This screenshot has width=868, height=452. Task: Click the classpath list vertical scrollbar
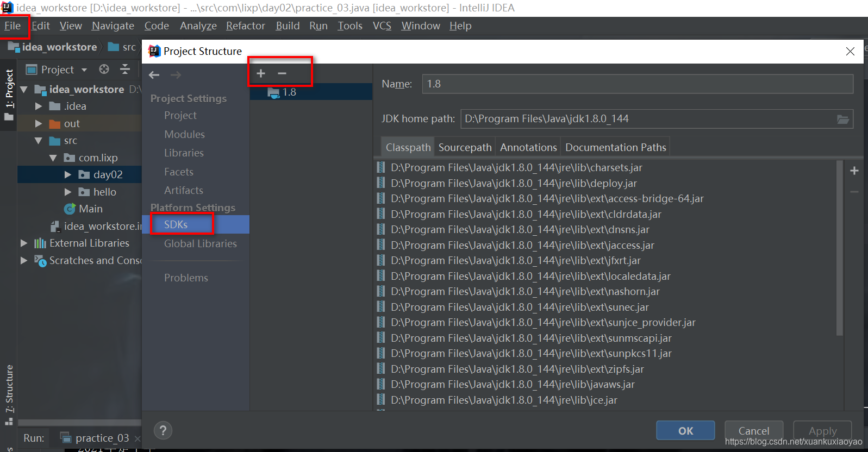[x=839, y=248]
